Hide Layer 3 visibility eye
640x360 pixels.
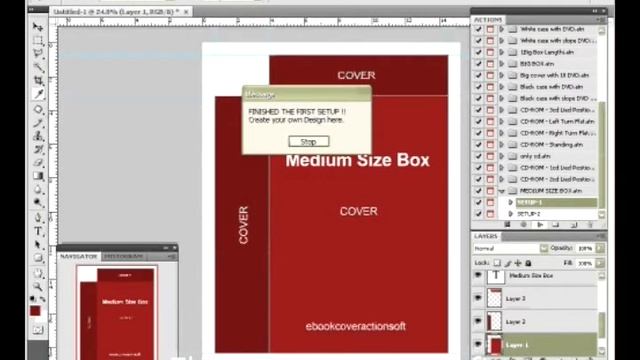click(x=478, y=298)
